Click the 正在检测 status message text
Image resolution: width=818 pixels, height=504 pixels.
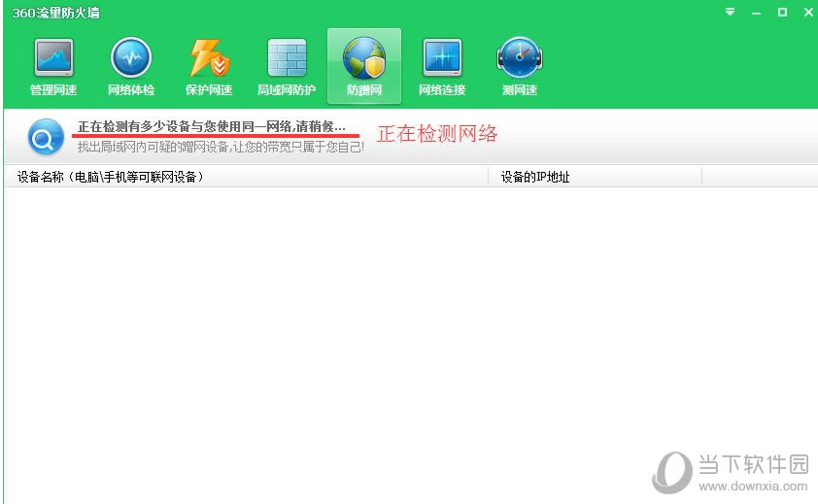(211, 127)
